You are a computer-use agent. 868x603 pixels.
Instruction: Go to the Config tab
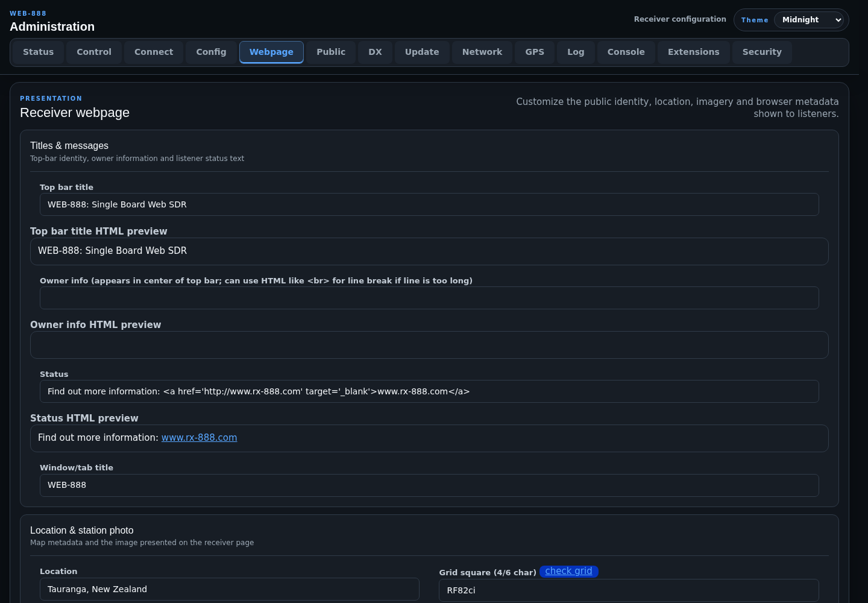211,52
